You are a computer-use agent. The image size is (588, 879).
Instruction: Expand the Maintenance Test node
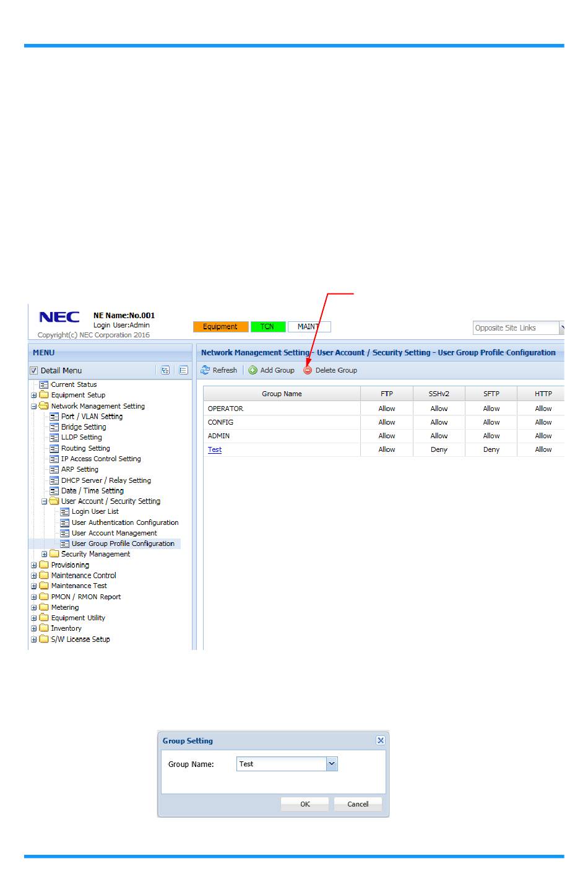[34, 586]
